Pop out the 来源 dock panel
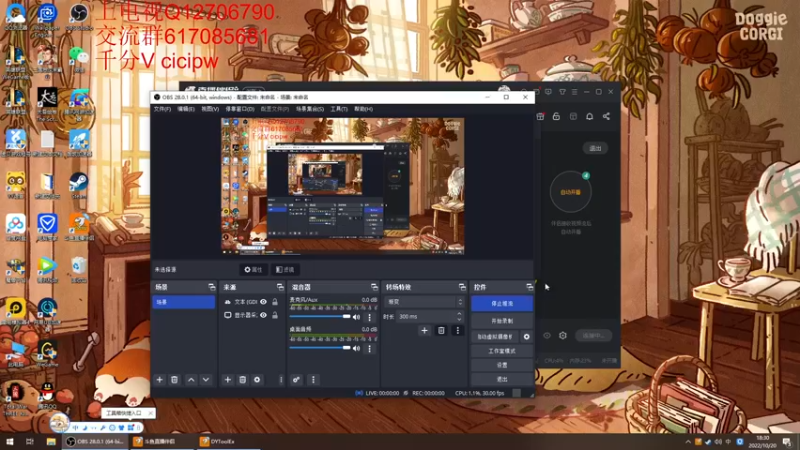The width and height of the screenshot is (800, 450). click(x=280, y=287)
